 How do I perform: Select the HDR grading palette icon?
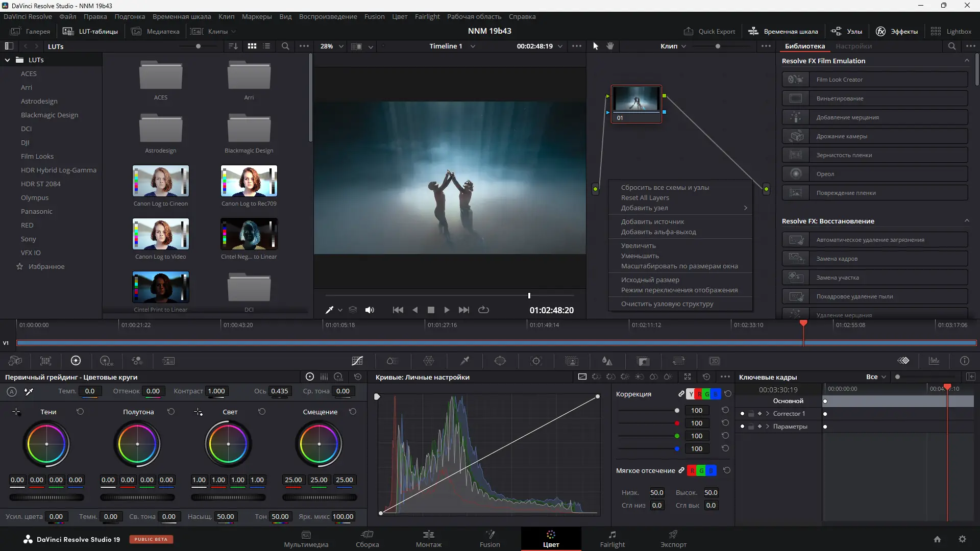coord(106,361)
